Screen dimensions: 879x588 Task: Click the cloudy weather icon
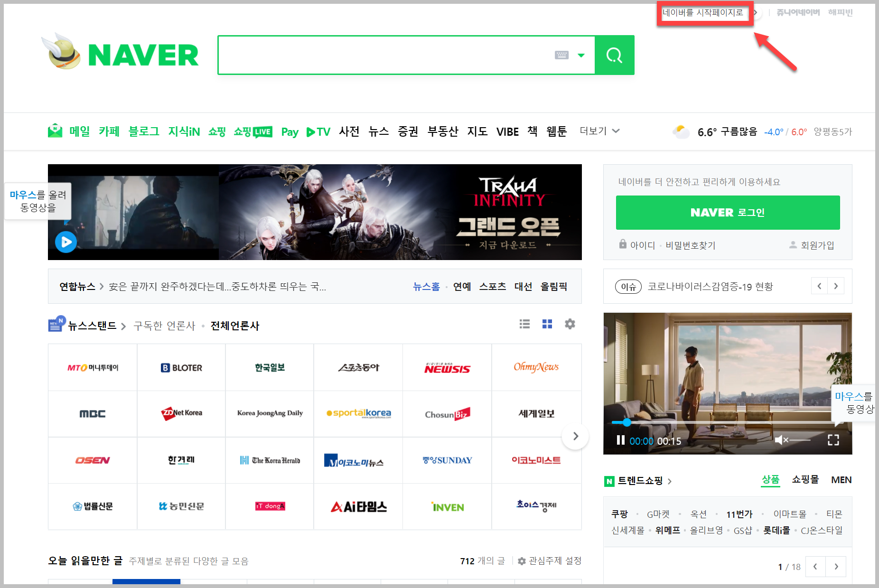pyautogui.click(x=681, y=131)
